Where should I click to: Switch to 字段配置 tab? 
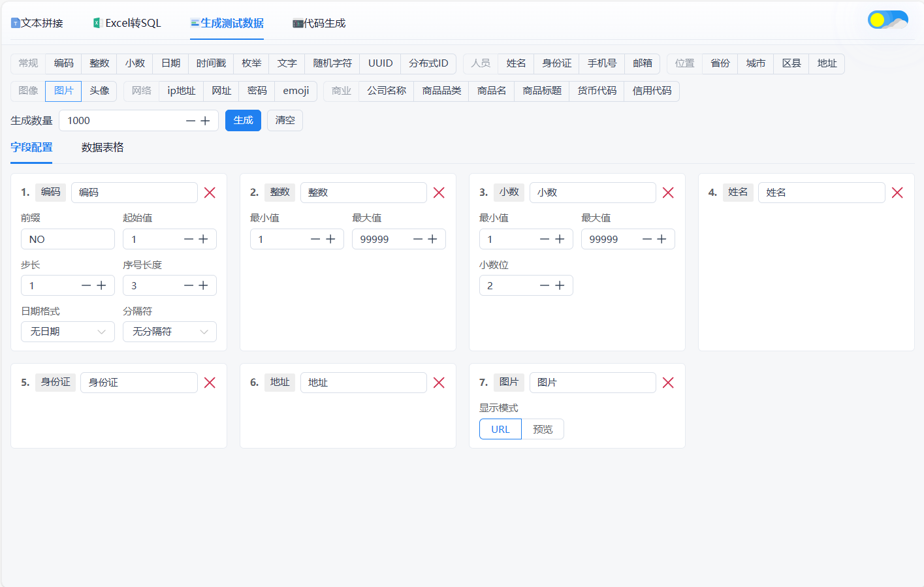point(31,148)
